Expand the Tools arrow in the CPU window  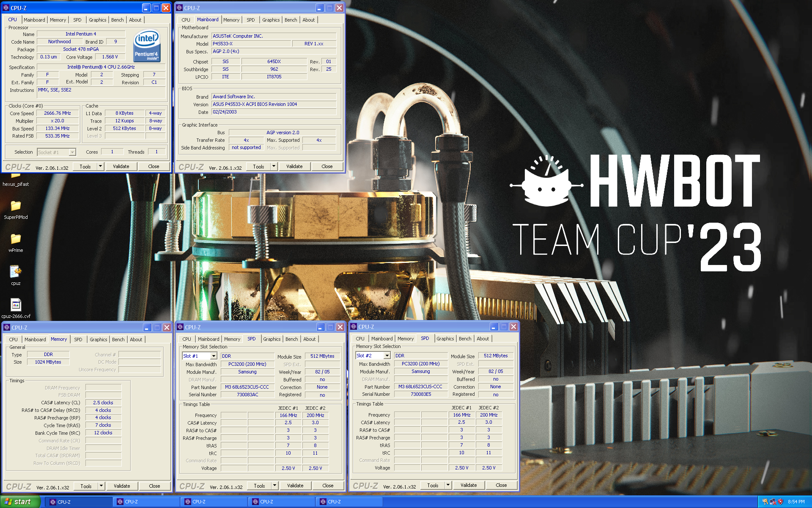[100, 166]
